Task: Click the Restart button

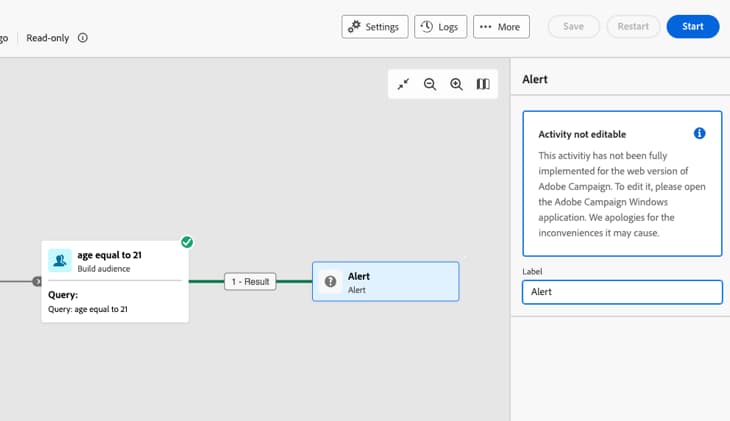Action: 633,27
